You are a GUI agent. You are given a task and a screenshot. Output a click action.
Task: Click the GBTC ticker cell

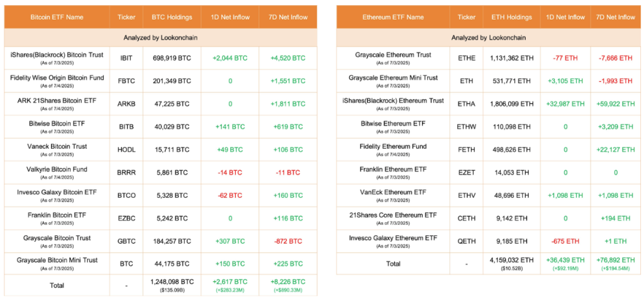click(126, 241)
